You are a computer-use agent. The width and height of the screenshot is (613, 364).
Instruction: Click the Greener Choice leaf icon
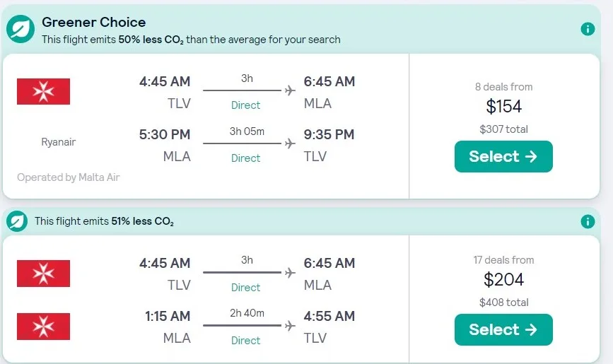pyautogui.click(x=21, y=29)
